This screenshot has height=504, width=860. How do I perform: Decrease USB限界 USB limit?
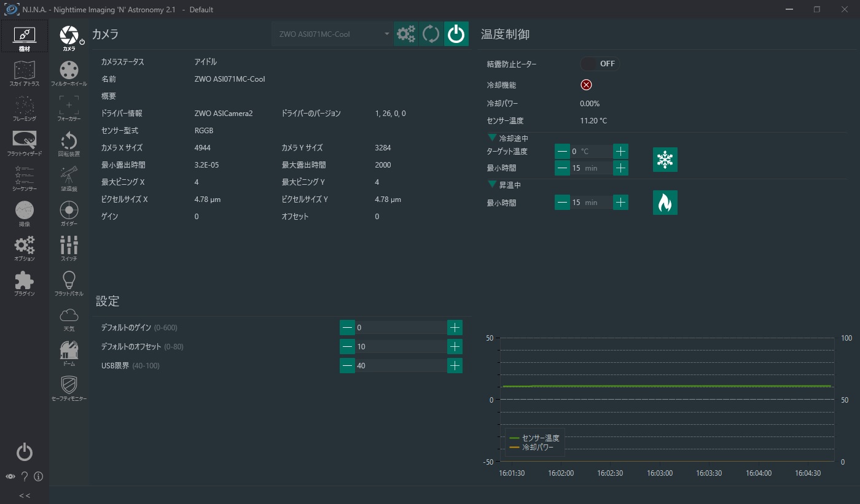pos(347,366)
